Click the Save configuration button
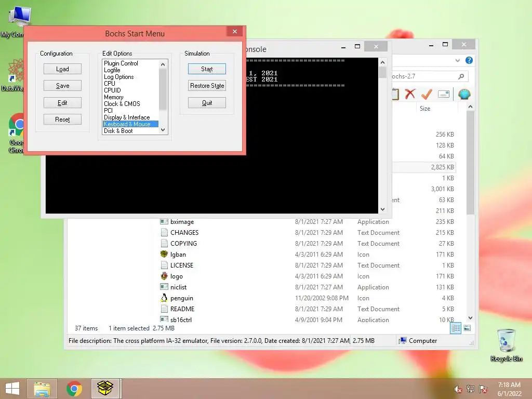The height and width of the screenshot is (399, 532). 62,86
